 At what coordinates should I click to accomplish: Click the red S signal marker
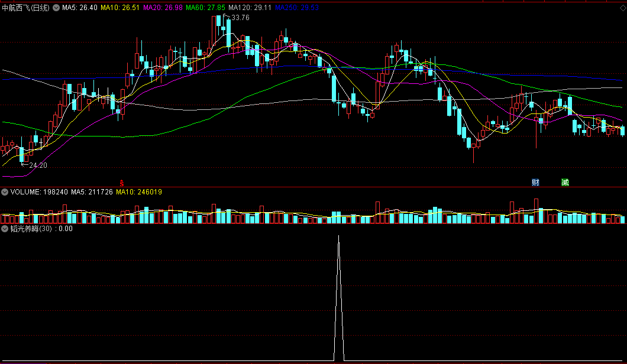pyautogui.click(x=122, y=183)
